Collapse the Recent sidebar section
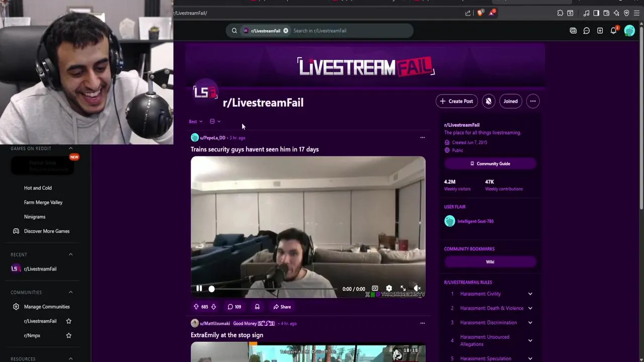The width and height of the screenshot is (644, 362). [70, 254]
